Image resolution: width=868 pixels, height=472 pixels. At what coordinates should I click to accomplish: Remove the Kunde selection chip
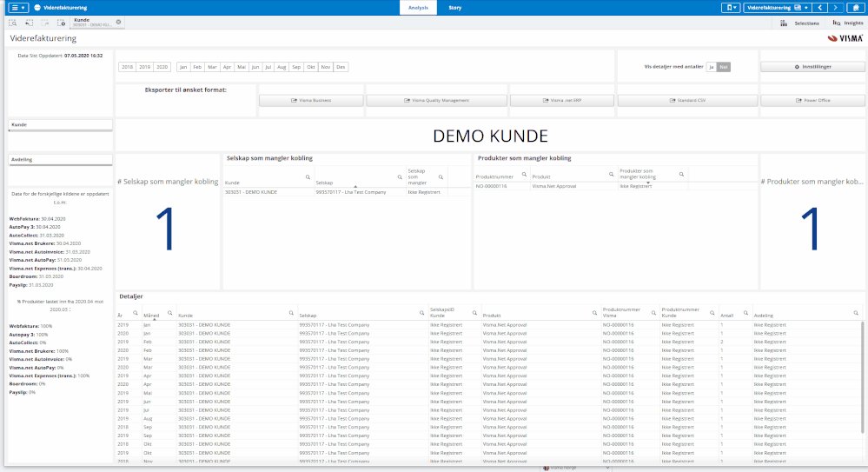(x=118, y=21)
